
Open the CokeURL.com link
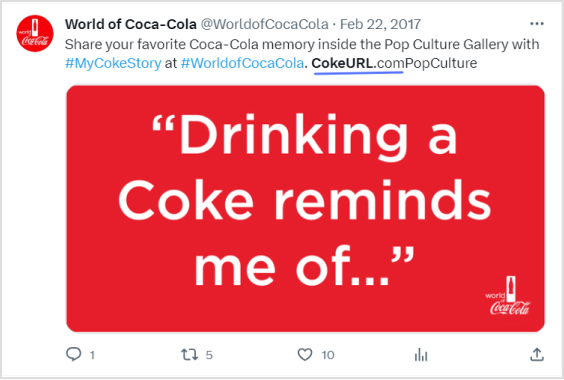click(x=358, y=63)
